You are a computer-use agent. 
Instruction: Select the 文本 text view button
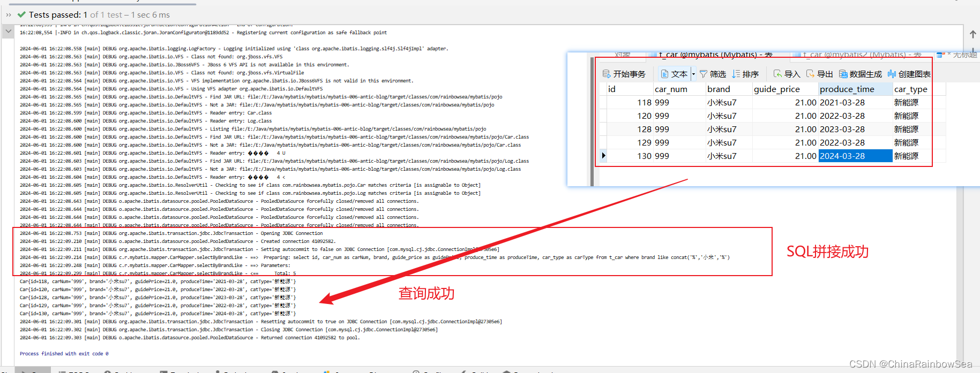674,74
